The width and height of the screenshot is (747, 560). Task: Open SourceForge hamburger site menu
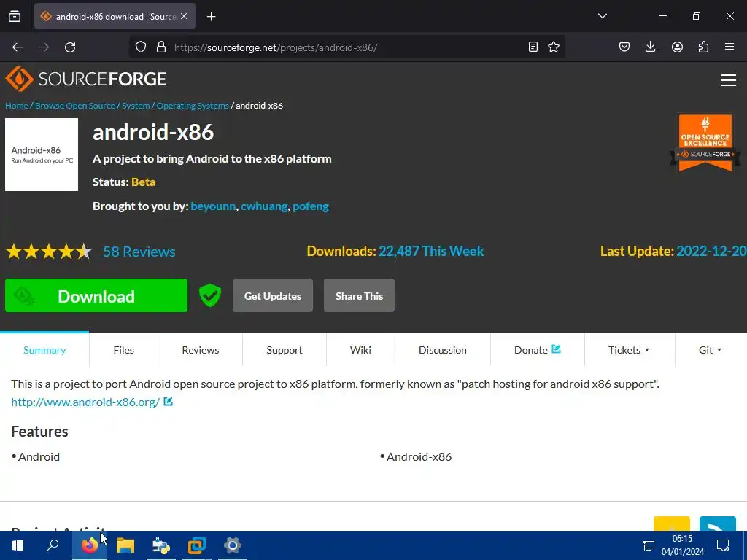pyautogui.click(x=729, y=80)
